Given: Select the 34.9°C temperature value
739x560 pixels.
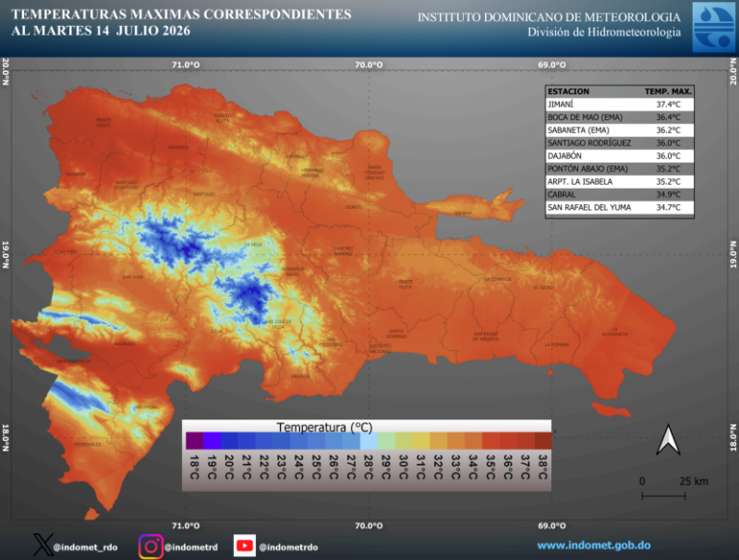Looking at the screenshot, I should [x=669, y=194].
